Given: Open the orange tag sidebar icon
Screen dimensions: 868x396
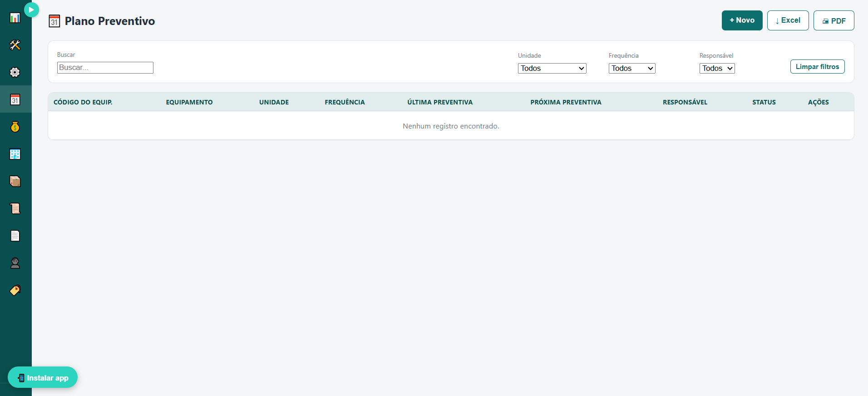Looking at the screenshot, I should (x=15, y=290).
